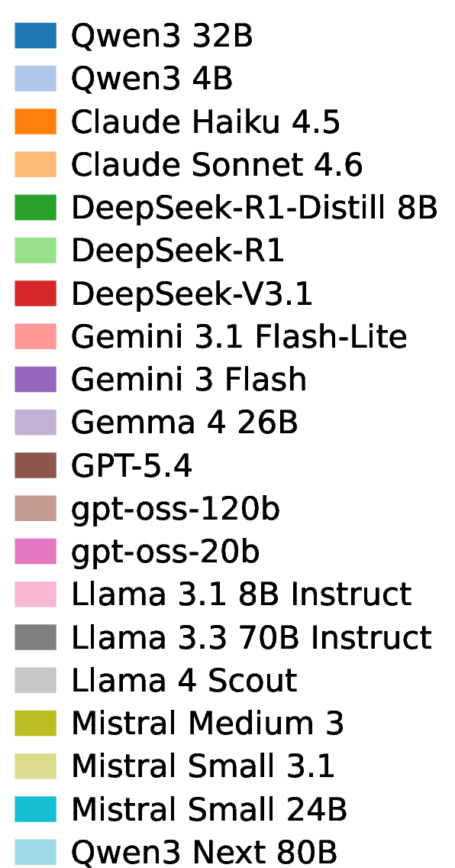Screen dimensions: 455x868
Task: Select the pink gpt-oss-20b swatch
Action: tap(35, 552)
